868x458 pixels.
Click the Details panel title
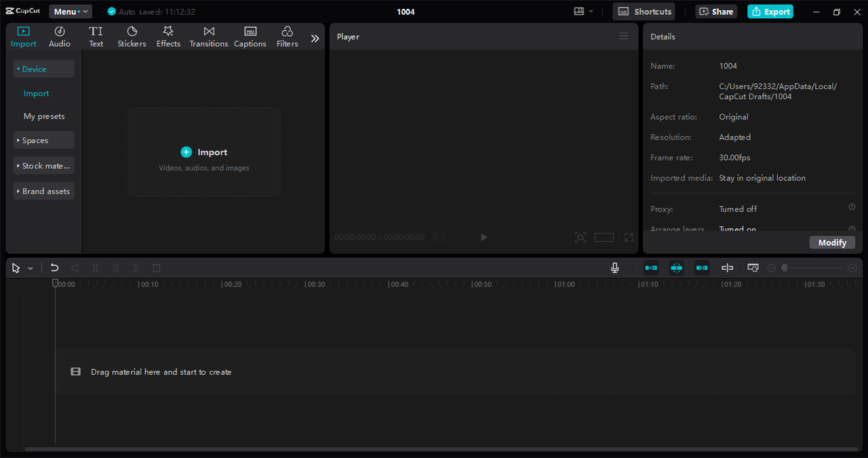(x=663, y=37)
